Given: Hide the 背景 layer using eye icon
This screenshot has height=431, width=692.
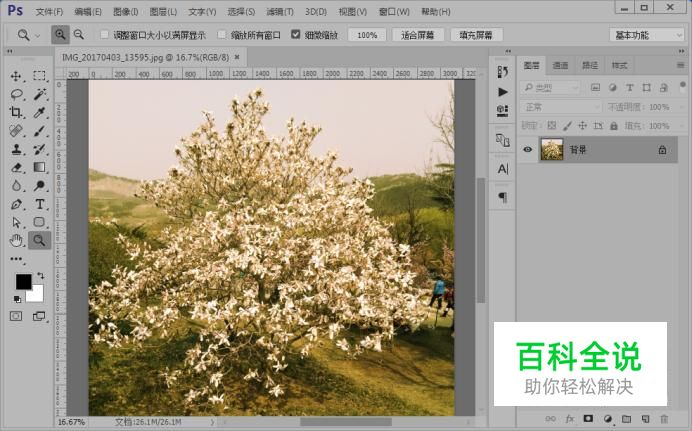Looking at the screenshot, I should pyautogui.click(x=528, y=150).
